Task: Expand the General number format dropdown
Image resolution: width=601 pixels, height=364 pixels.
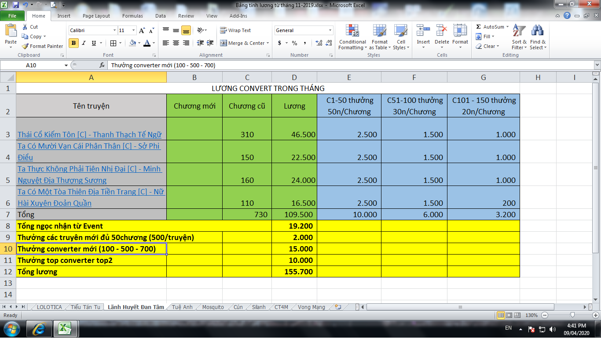Action: (x=330, y=30)
